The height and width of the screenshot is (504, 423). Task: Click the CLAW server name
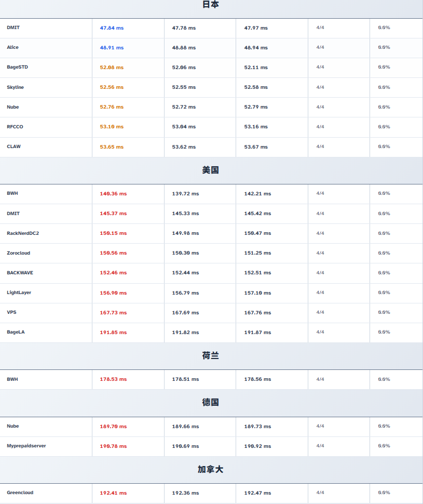tap(14, 147)
